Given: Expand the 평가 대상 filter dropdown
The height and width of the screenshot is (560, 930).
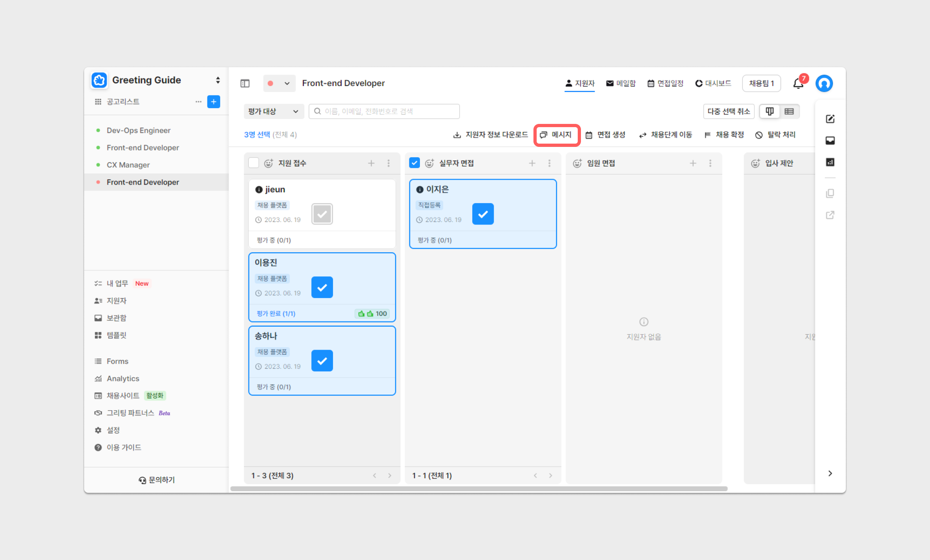Looking at the screenshot, I should tap(273, 111).
